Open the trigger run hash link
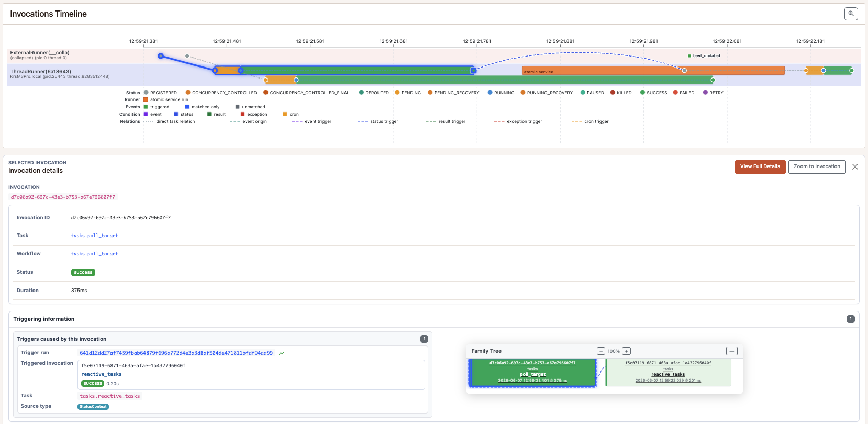868x424 pixels. click(x=176, y=353)
